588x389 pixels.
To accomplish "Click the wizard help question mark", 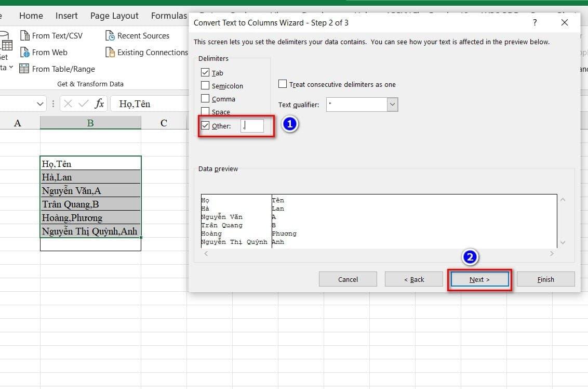I will (x=535, y=23).
